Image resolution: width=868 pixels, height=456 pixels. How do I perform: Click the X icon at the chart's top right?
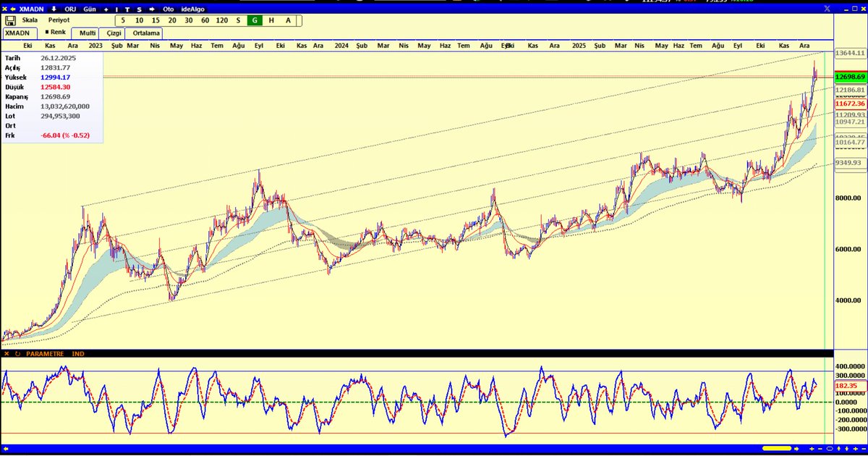827,8
